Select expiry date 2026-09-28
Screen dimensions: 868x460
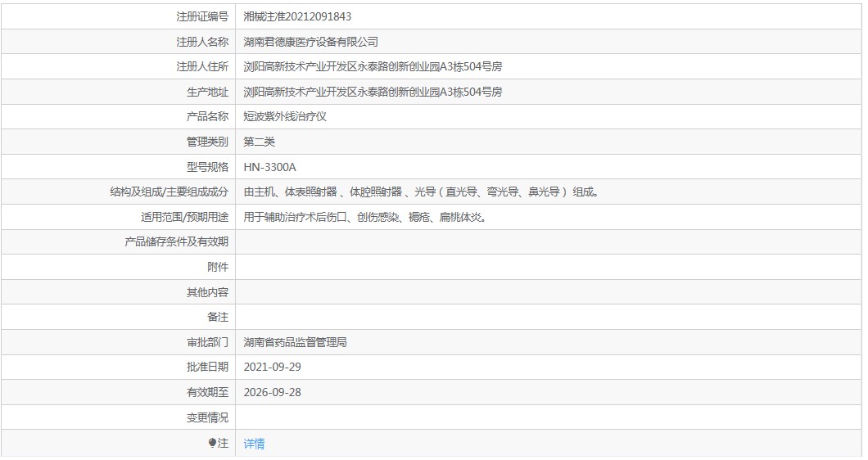pos(273,392)
